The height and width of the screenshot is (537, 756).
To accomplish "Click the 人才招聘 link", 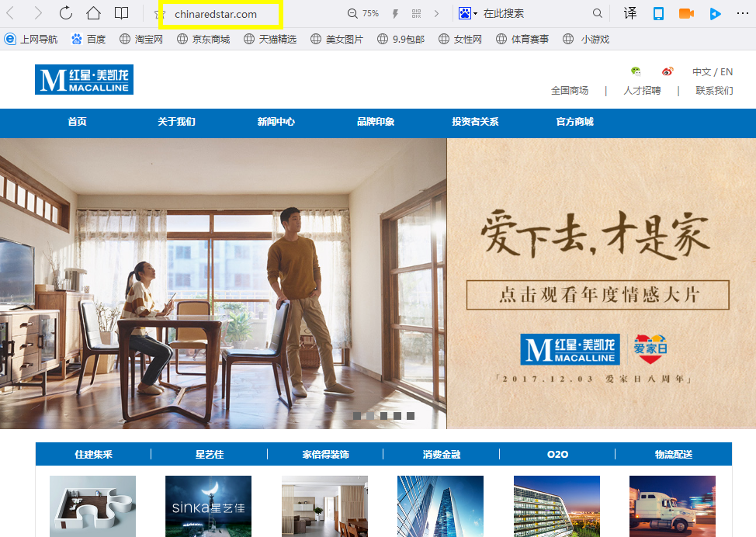I will click(x=642, y=91).
